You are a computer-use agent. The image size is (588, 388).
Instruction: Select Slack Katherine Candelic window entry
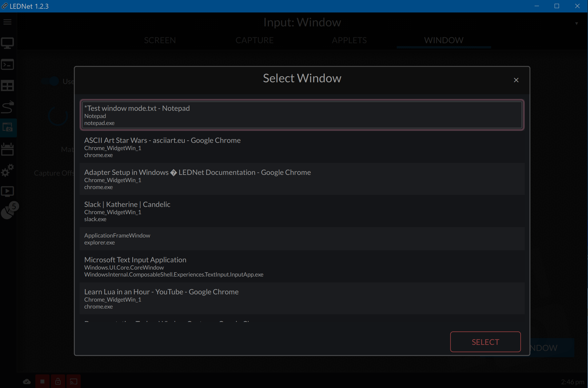tap(302, 211)
